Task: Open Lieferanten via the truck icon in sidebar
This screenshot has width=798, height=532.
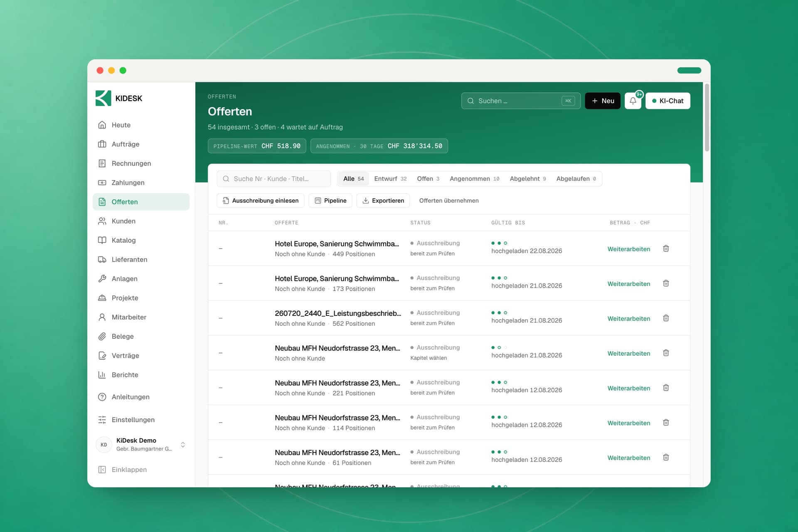Action: (x=102, y=259)
